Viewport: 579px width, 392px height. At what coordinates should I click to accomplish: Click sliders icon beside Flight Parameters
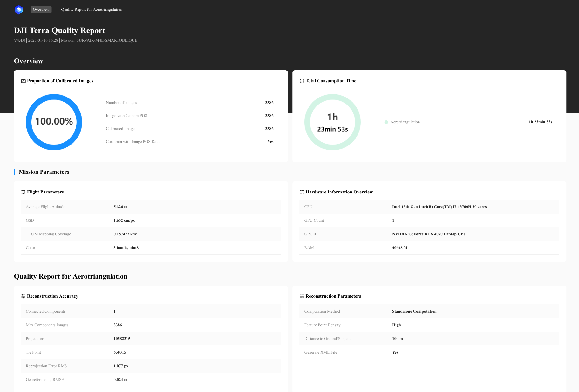[23, 192]
